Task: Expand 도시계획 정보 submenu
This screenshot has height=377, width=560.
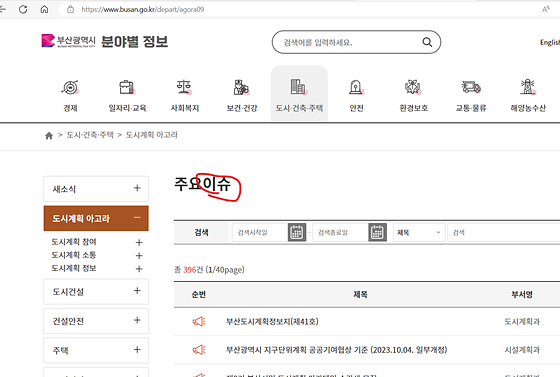Action: click(139, 269)
